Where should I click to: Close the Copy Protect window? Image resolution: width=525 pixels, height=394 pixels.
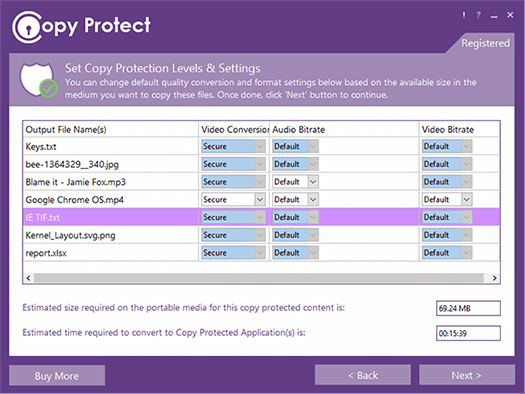click(510, 15)
